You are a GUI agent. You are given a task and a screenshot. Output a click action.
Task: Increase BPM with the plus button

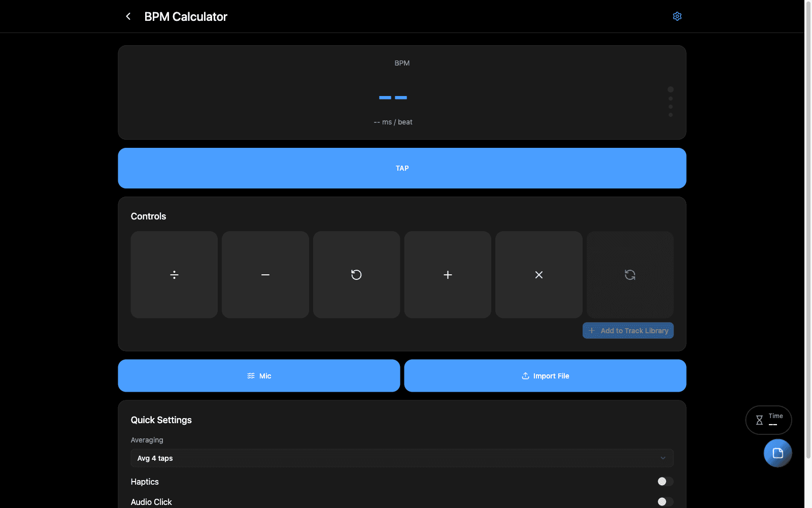pyautogui.click(x=448, y=275)
